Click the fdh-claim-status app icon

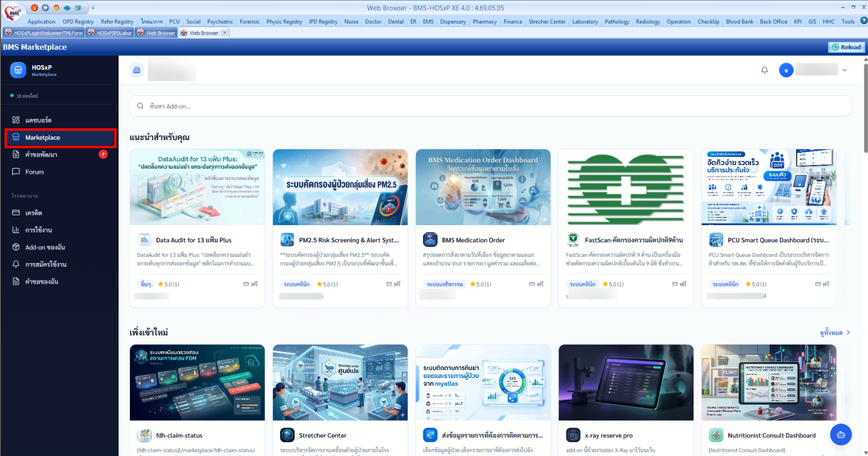[145, 435]
